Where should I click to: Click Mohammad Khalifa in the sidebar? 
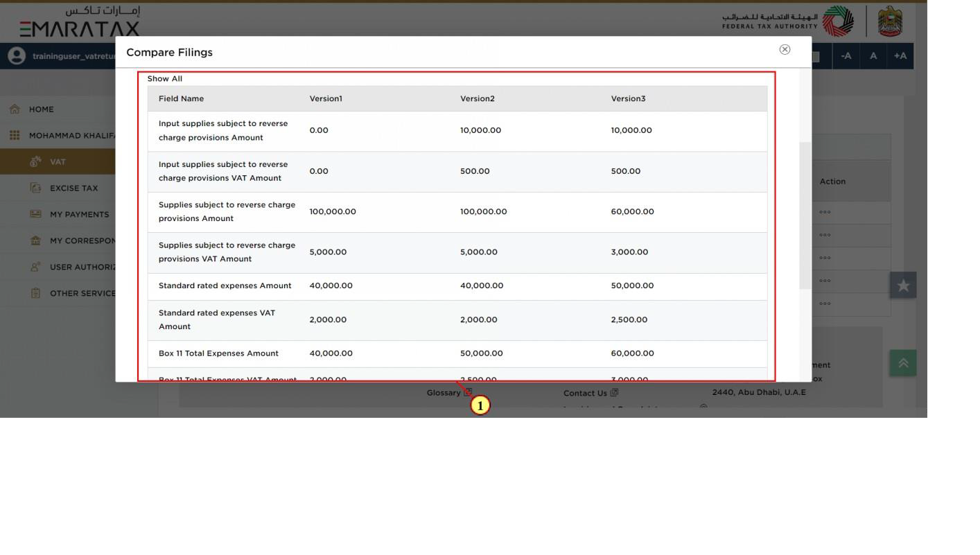pos(71,135)
